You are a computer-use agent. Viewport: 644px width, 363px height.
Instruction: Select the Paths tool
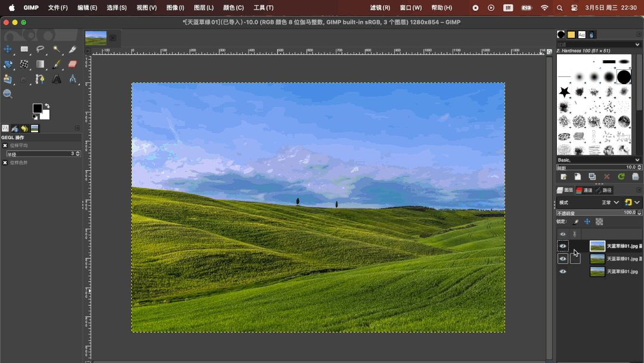(41, 79)
